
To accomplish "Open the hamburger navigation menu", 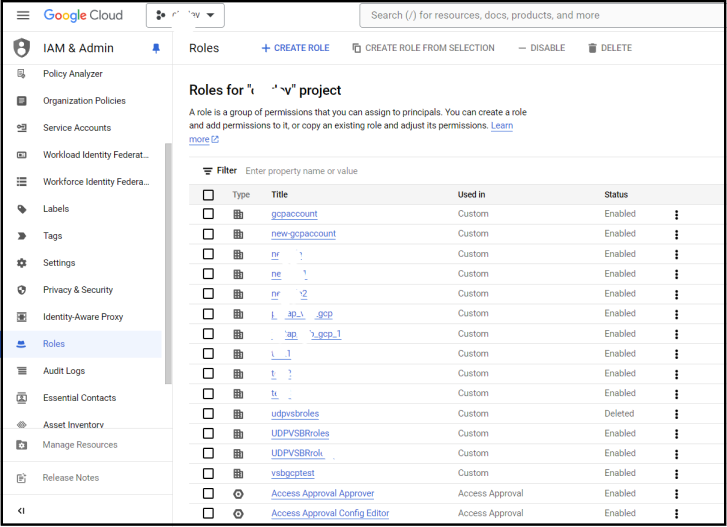I will tap(22, 15).
